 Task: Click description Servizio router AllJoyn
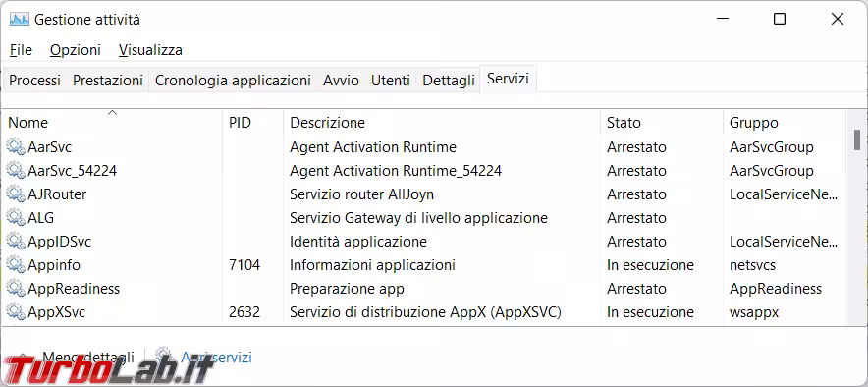362,194
